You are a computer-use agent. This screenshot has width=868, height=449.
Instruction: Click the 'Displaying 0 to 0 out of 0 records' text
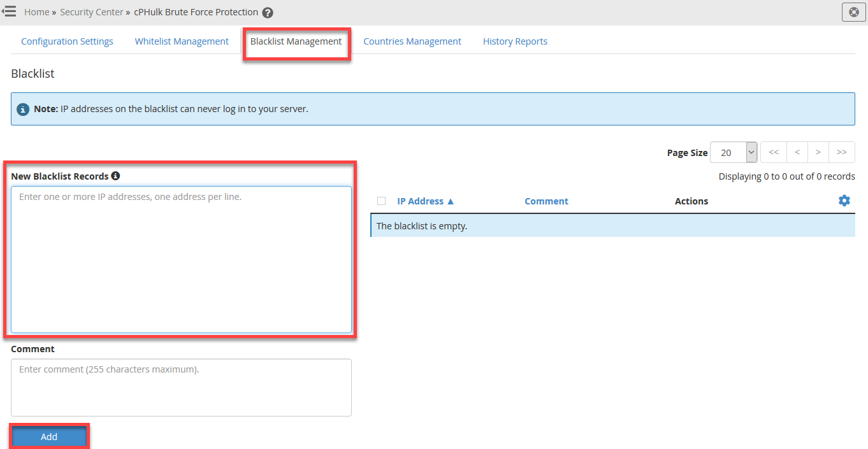point(787,176)
